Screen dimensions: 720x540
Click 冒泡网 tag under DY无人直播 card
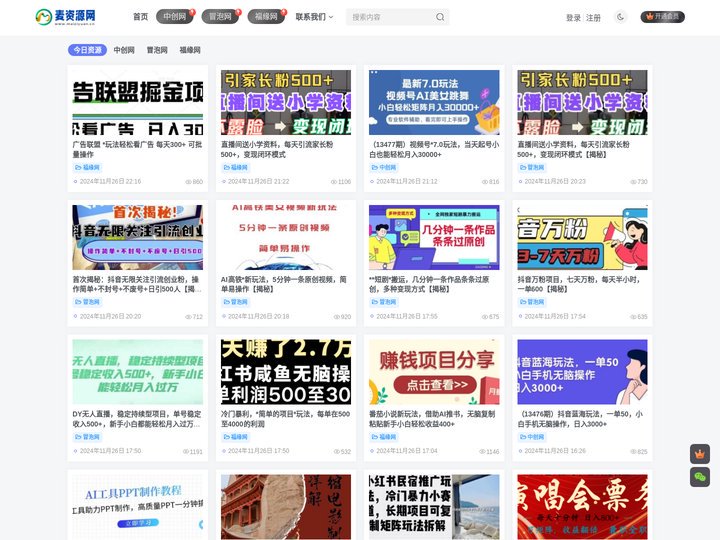click(88, 437)
